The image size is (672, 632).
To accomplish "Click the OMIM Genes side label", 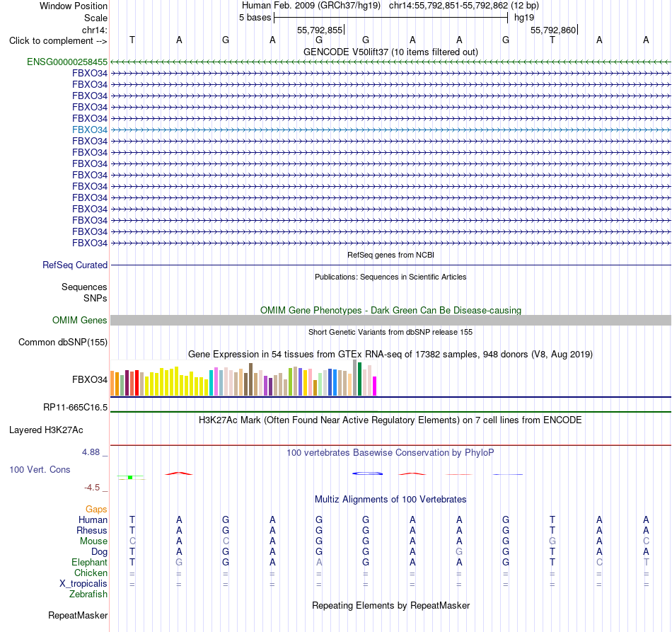I will [79, 321].
